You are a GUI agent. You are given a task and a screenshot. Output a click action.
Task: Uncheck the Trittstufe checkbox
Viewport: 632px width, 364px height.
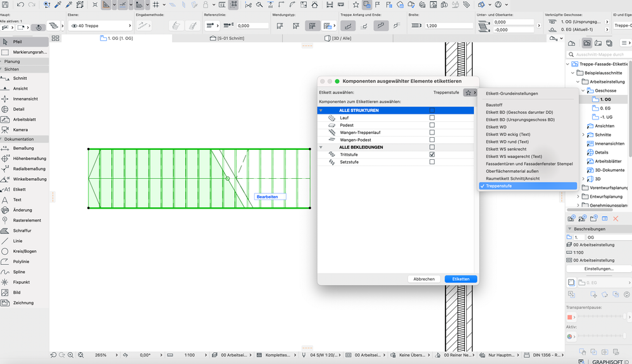pos(432,155)
